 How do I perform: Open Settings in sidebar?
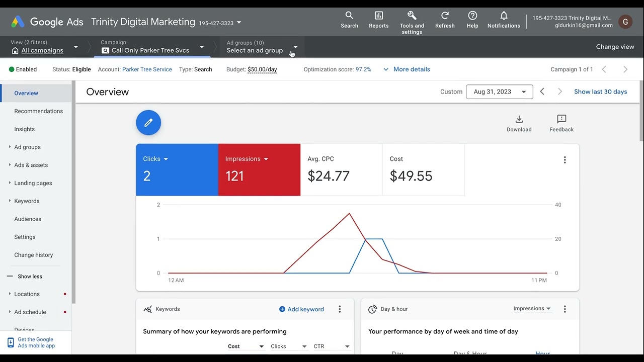[x=25, y=237]
